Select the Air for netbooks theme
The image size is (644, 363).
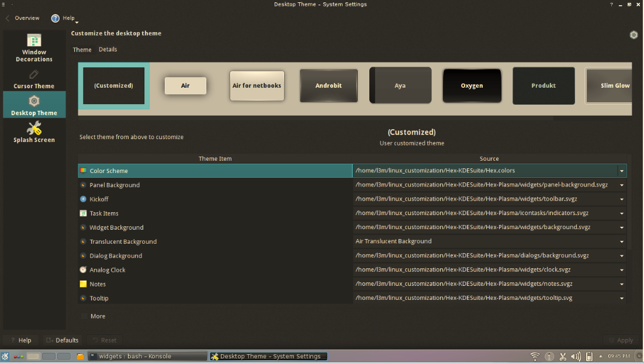tap(257, 85)
